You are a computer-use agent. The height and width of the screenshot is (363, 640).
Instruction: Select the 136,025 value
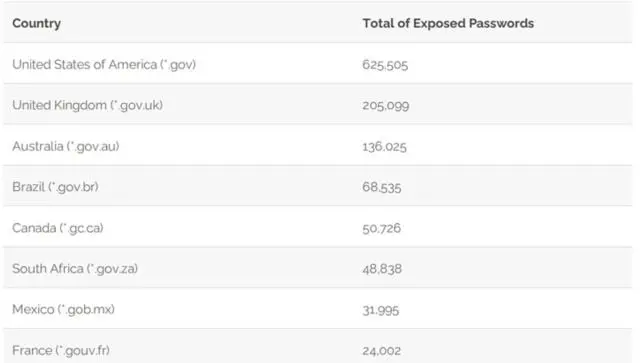click(x=384, y=146)
